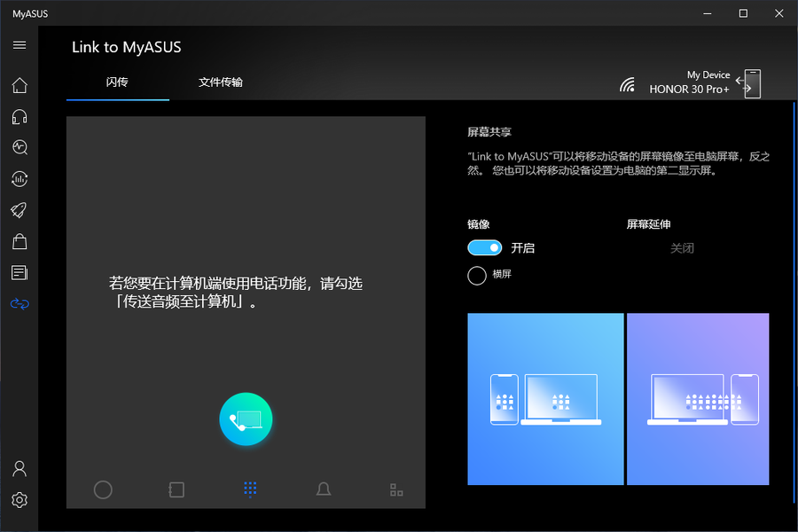Click the green call phone button
Viewport: 798px width, 532px height.
tap(246, 419)
